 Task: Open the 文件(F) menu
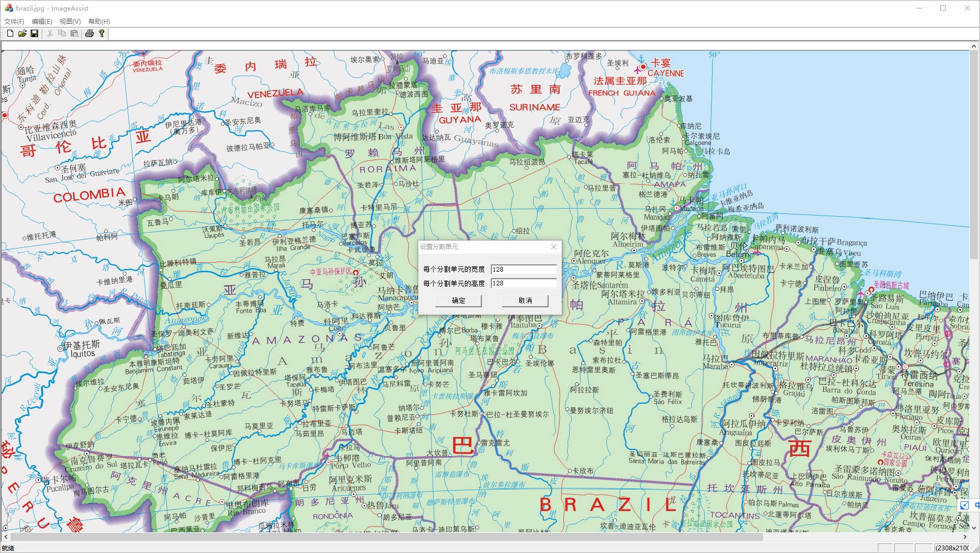pos(14,22)
